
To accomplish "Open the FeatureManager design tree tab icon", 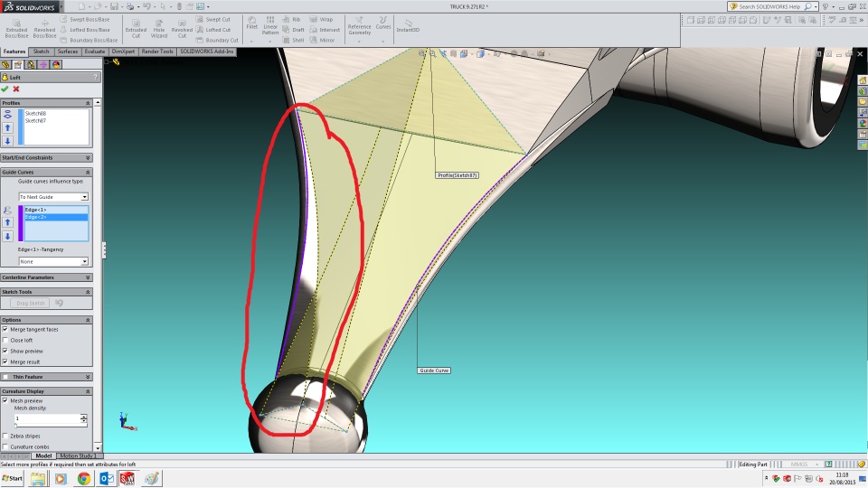I will tap(6, 65).
